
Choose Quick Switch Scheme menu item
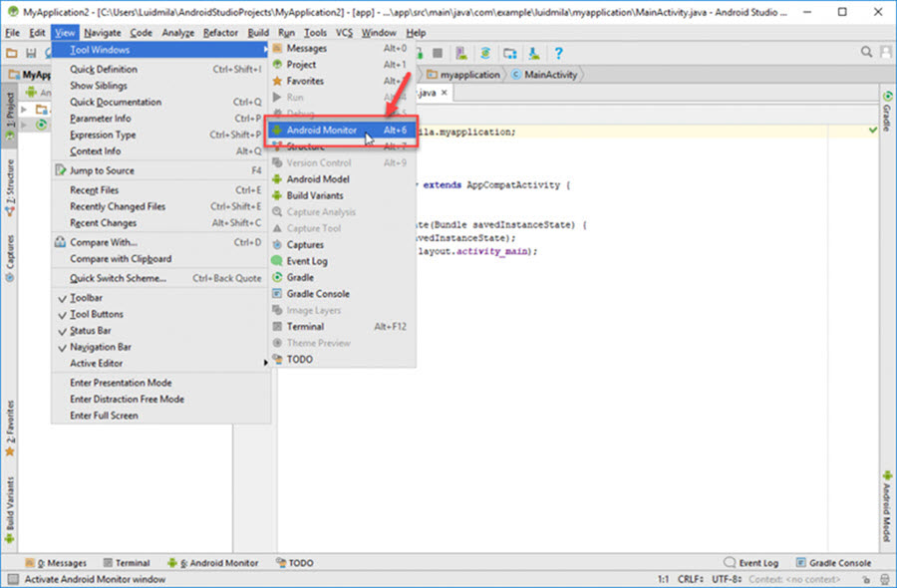pyautogui.click(x=160, y=279)
